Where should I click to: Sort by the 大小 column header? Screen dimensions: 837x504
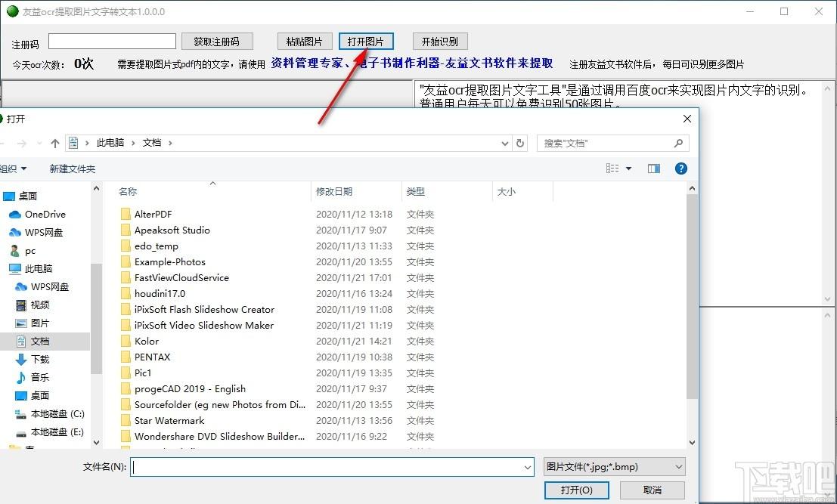pyautogui.click(x=507, y=191)
